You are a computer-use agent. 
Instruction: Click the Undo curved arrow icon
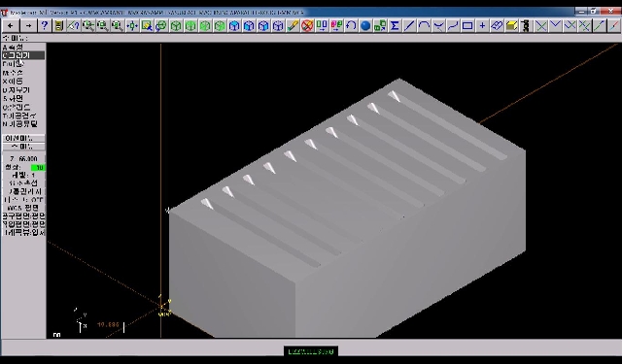coord(351,26)
